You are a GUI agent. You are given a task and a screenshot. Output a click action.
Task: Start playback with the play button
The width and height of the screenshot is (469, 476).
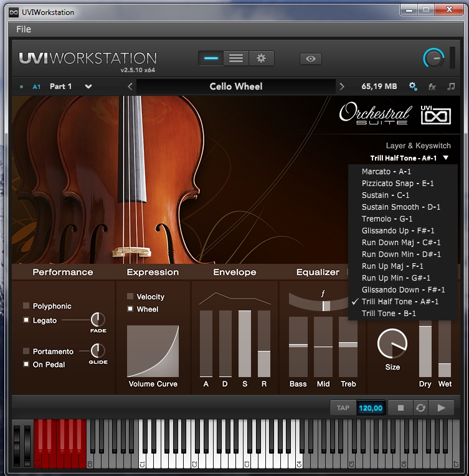click(x=441, y=408)
